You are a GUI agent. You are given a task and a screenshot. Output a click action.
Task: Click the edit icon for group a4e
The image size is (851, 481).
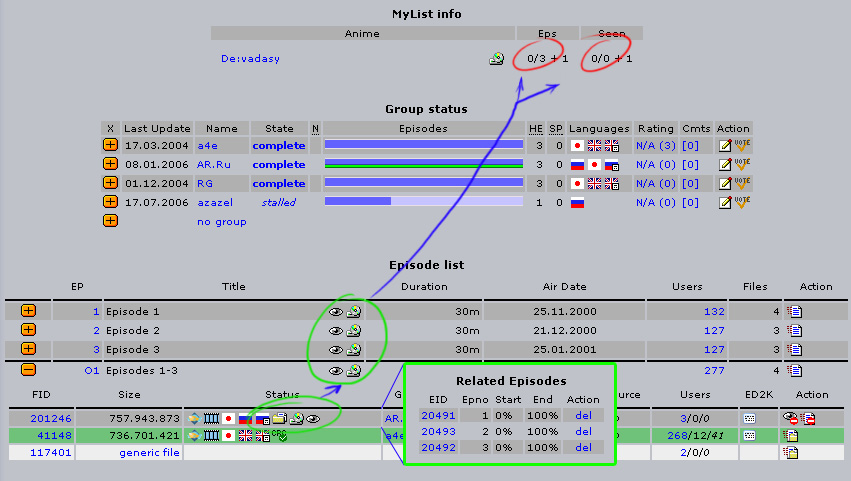click(725, 145)
